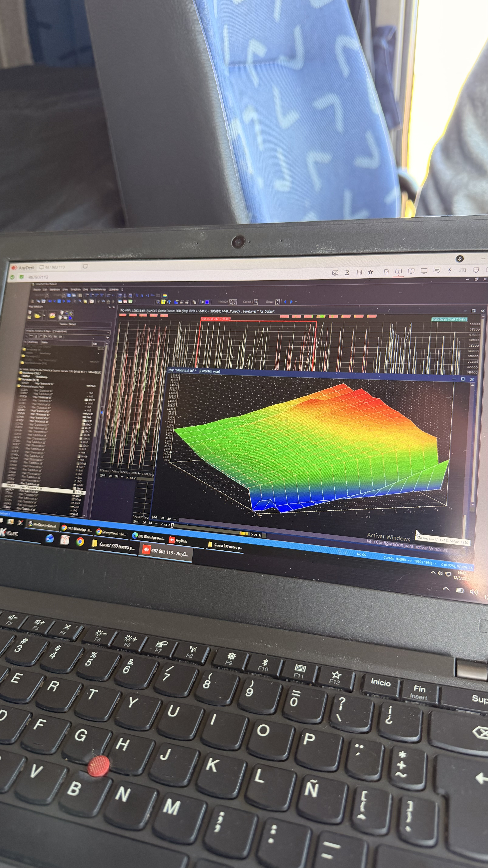This screenshot has width=488, height=868.
Task: Click the Name column header in map list
Action: [45, 343]
